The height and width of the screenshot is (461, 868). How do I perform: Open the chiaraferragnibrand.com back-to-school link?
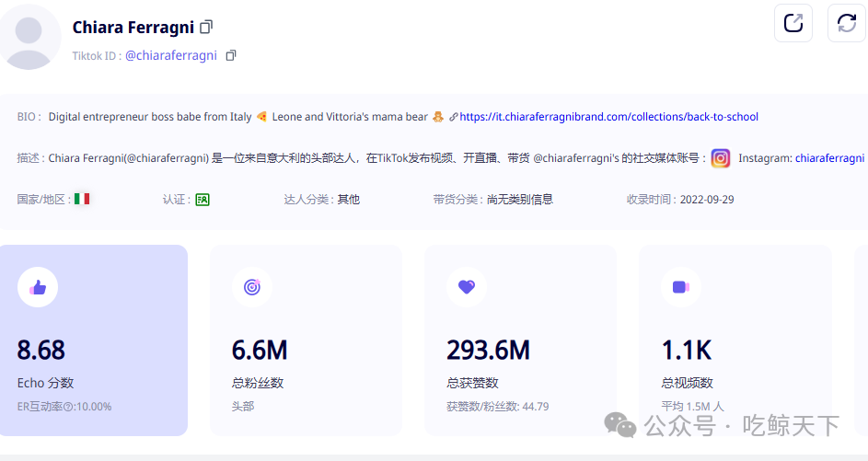point(609,117)
